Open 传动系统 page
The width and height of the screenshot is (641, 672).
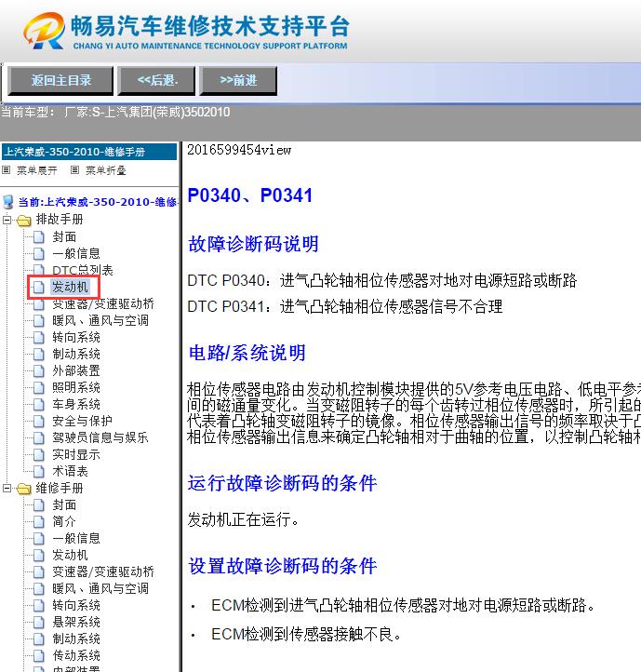click(x=76, y=655)
